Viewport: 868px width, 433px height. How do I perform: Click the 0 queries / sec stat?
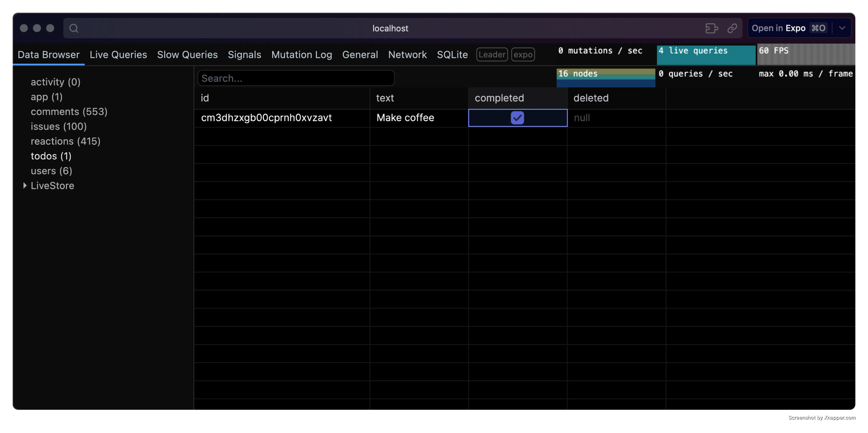[x=695, y=74]
